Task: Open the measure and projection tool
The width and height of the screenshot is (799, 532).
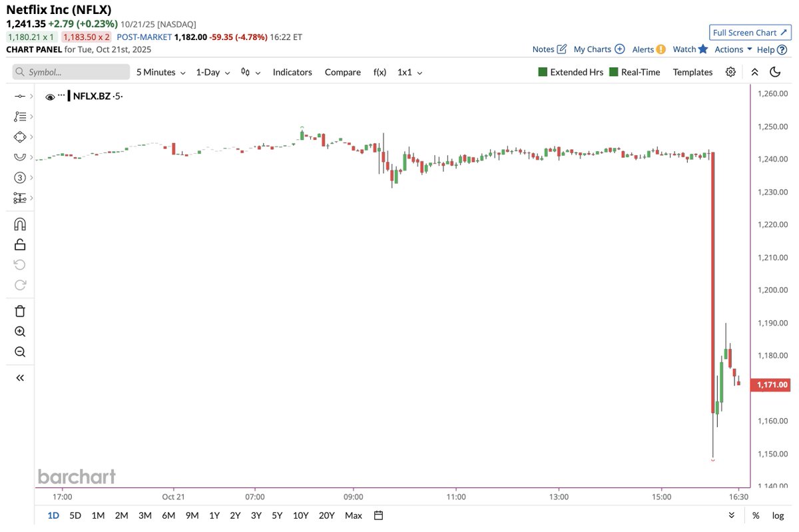Action: pyautogui.click(x=20, y=198)
